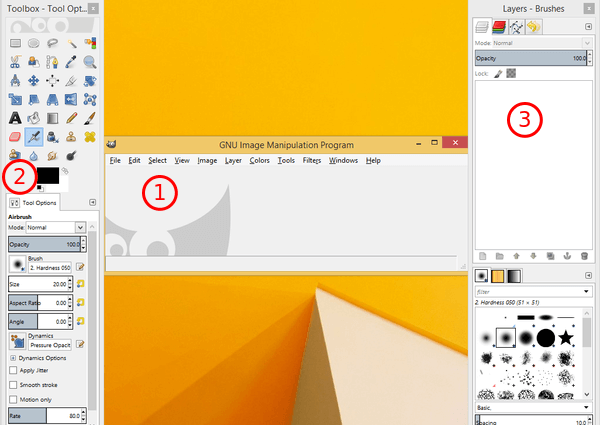The width and height of the screenshot is (600, 425).
Task: Open the Basic brush tag dropdown
Action: [x=533, y=407]
